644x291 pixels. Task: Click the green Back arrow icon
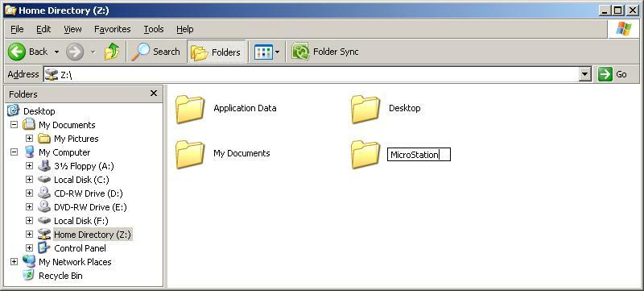click(17, 52)
